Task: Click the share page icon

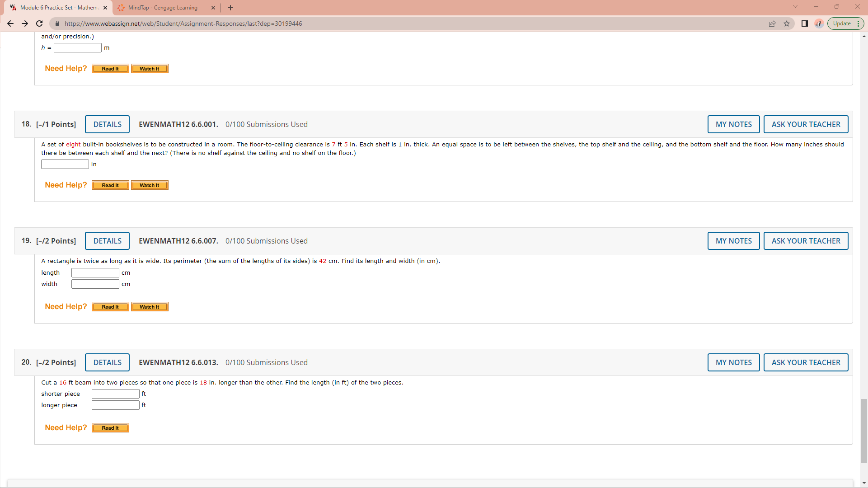Action: click(772, 23)
